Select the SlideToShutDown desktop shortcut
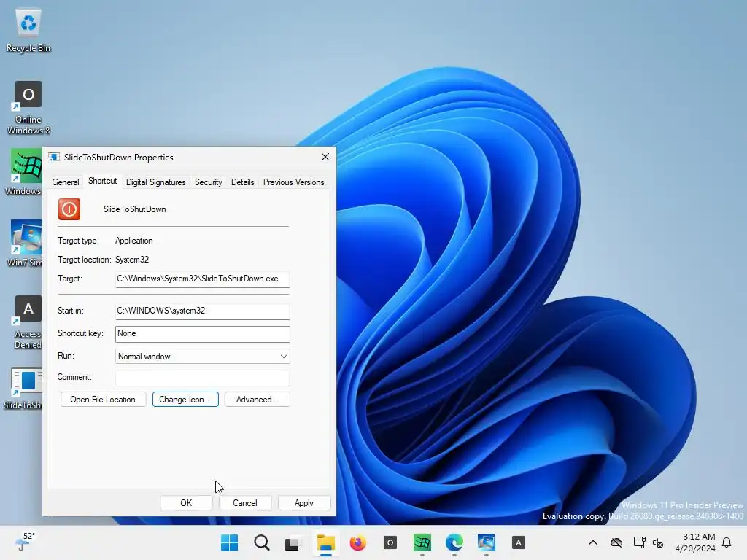The image size is (747, 560). pos(23,388)
